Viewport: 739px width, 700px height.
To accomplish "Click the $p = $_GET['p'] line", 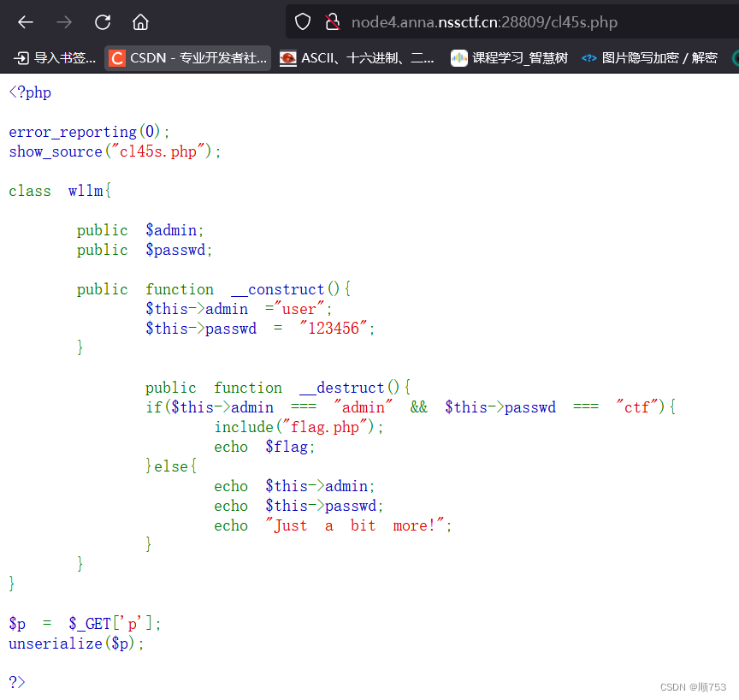I will click(85, 624).
